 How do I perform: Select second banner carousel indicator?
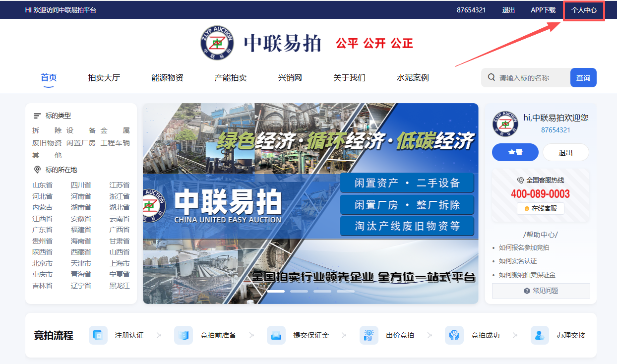click(x=299, y=291)
